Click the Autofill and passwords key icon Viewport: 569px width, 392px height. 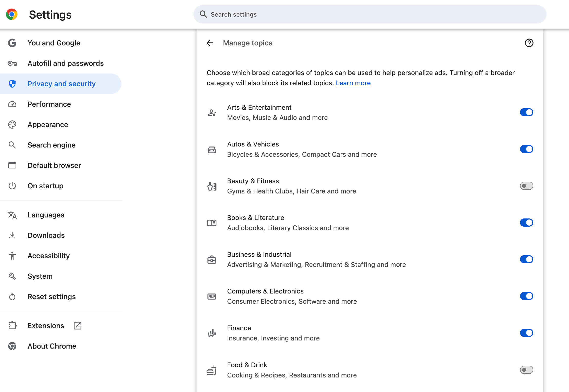pyautogui.click(x=12, y=63)
